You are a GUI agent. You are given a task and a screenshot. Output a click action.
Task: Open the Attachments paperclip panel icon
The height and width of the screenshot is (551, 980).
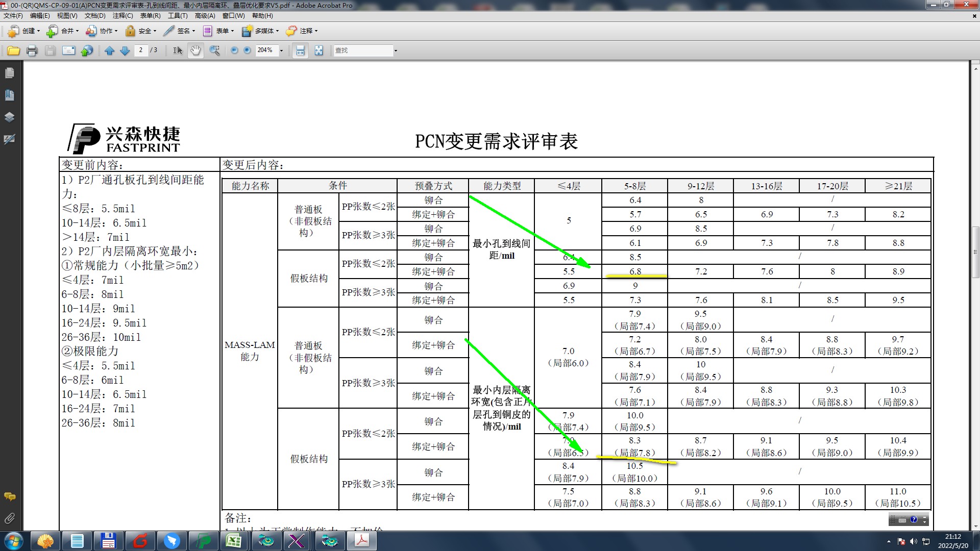tap(9, 518)
